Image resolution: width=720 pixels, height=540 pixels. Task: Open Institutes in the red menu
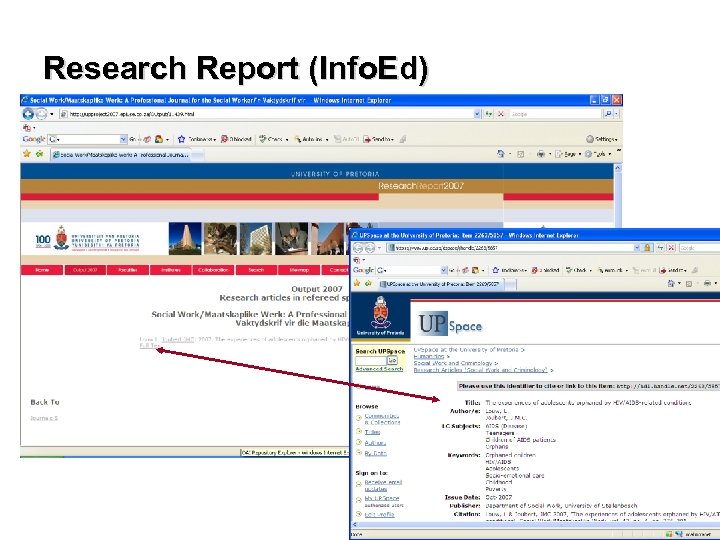[171, 270]
